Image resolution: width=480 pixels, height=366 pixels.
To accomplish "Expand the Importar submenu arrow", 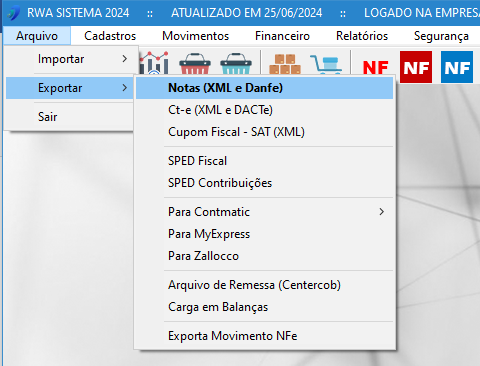I will click(x=125, y=59).
